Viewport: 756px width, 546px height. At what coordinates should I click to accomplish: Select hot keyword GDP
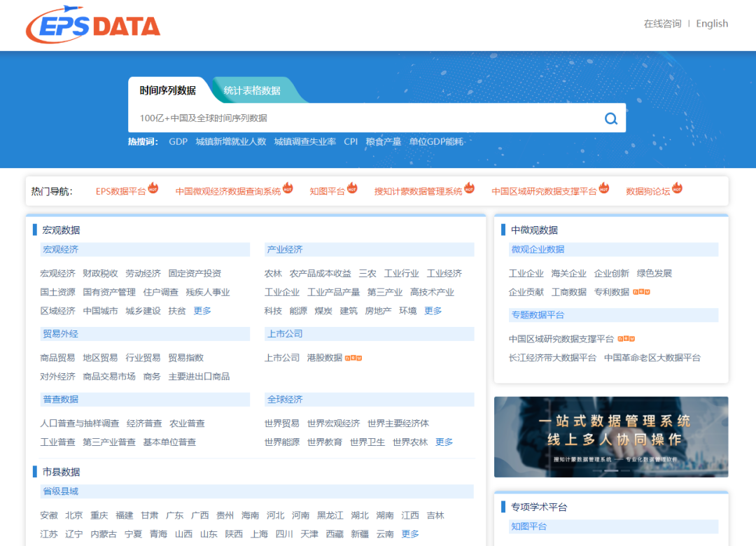tap(178, 141)
